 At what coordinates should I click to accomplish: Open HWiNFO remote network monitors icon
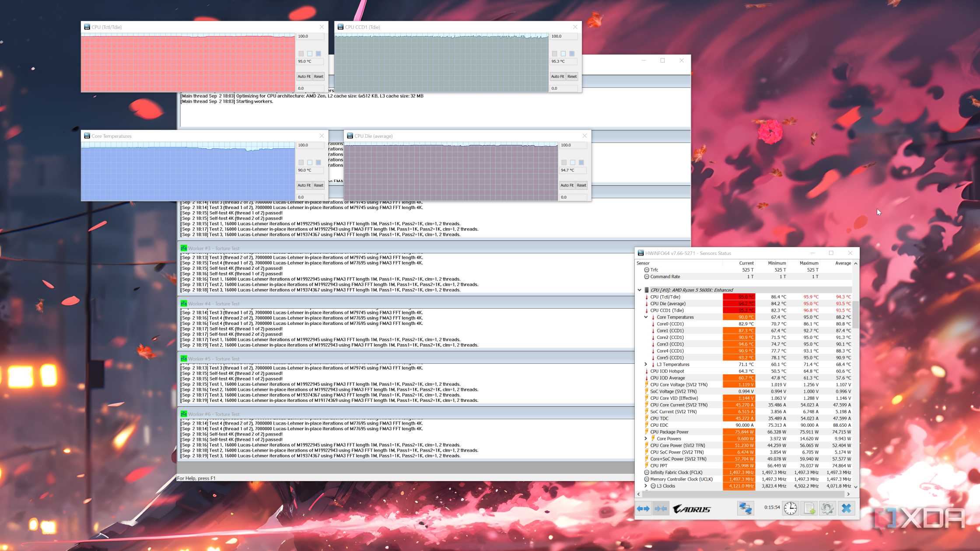tap(745, 508)
